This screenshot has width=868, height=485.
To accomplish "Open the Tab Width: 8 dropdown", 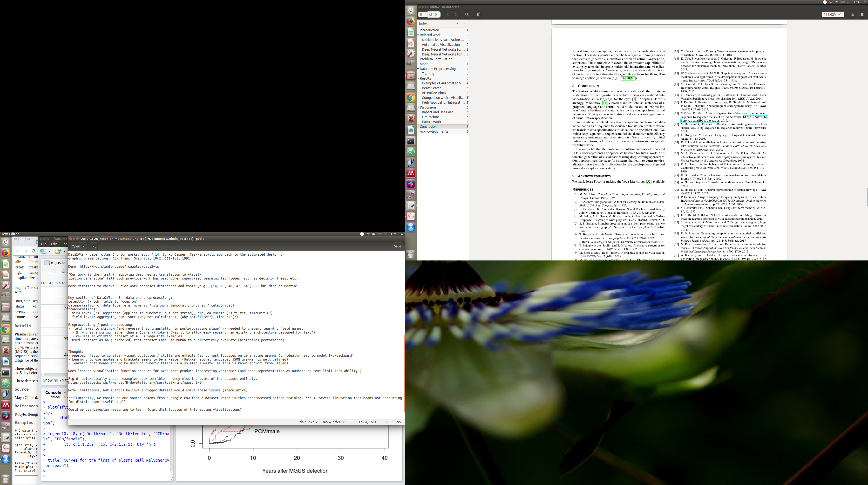I will 333,422.
